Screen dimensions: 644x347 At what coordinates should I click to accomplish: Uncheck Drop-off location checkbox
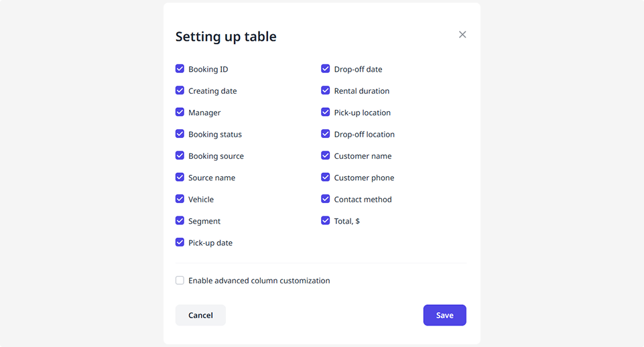coord(326,134)
